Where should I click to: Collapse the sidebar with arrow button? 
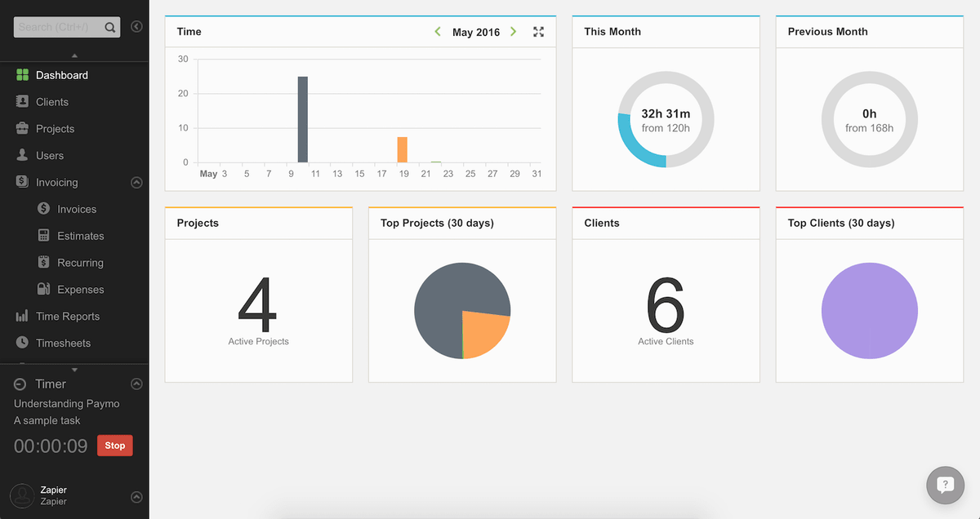pyautogui.click(x=136, y=27)
